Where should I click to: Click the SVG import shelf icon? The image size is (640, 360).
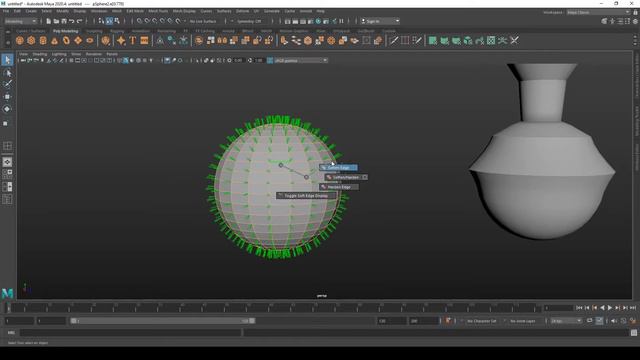pos(144,40)
